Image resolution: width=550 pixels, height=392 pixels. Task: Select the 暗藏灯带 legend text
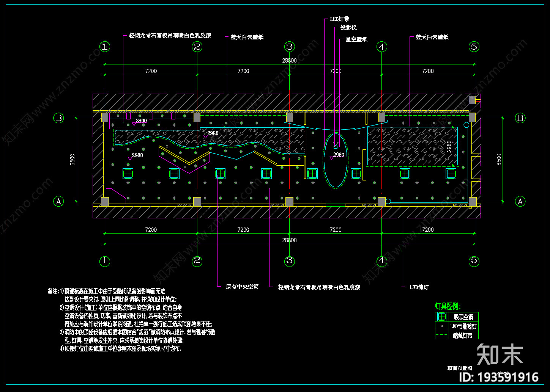463,336
